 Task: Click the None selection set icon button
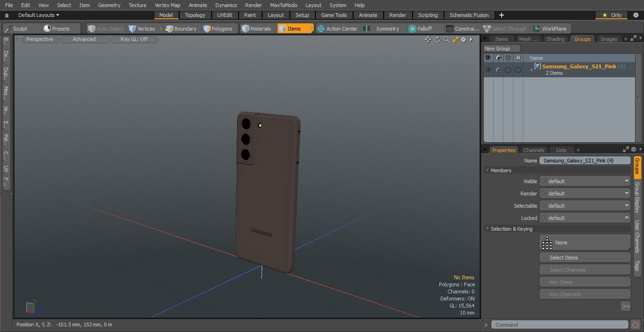(x=585, y=243)
